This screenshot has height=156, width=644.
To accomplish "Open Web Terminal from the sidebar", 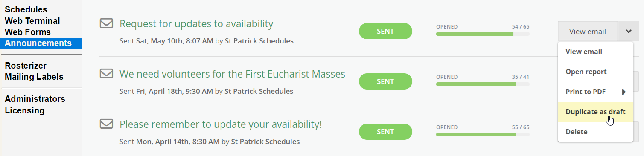I will tap(32, 21).
